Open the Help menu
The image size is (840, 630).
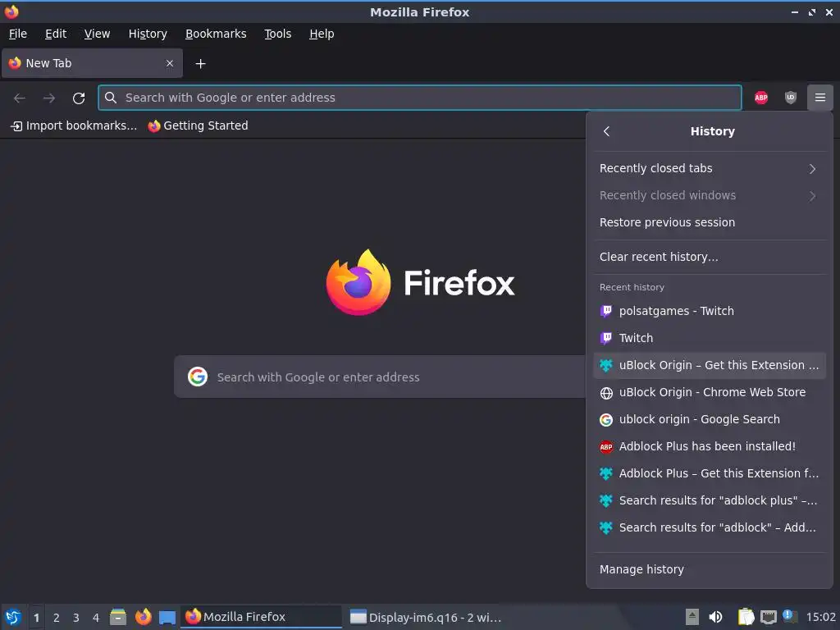coord(322,34)
